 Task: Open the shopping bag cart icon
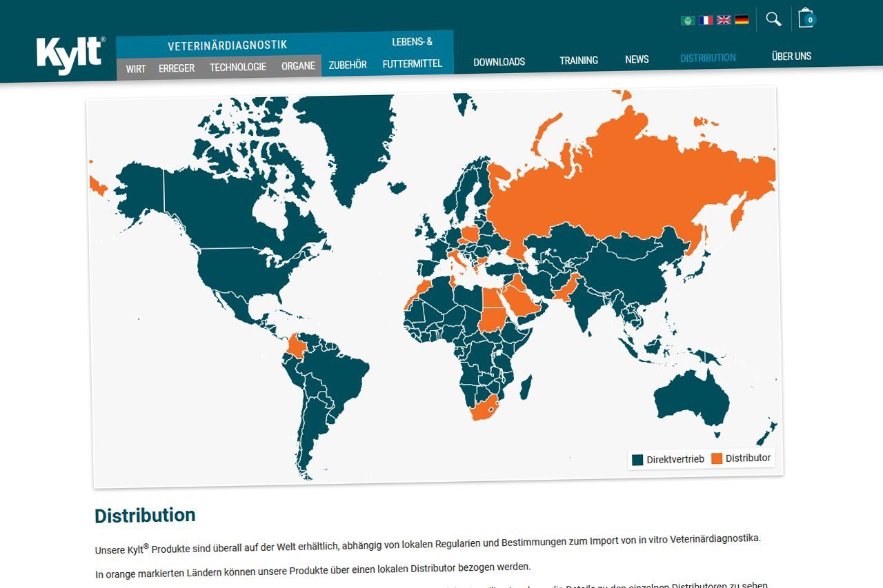click(x=806, y=19)
